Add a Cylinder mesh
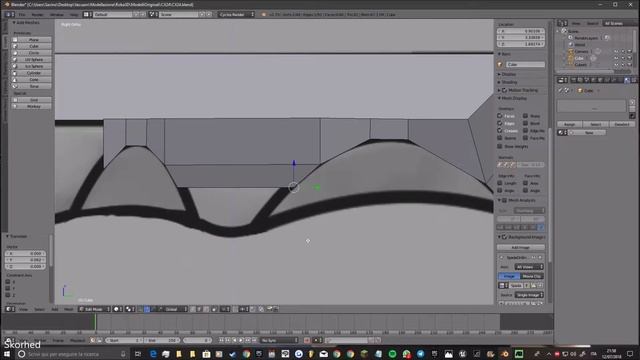Screen dimensions: 640x360 coord(32,73)
